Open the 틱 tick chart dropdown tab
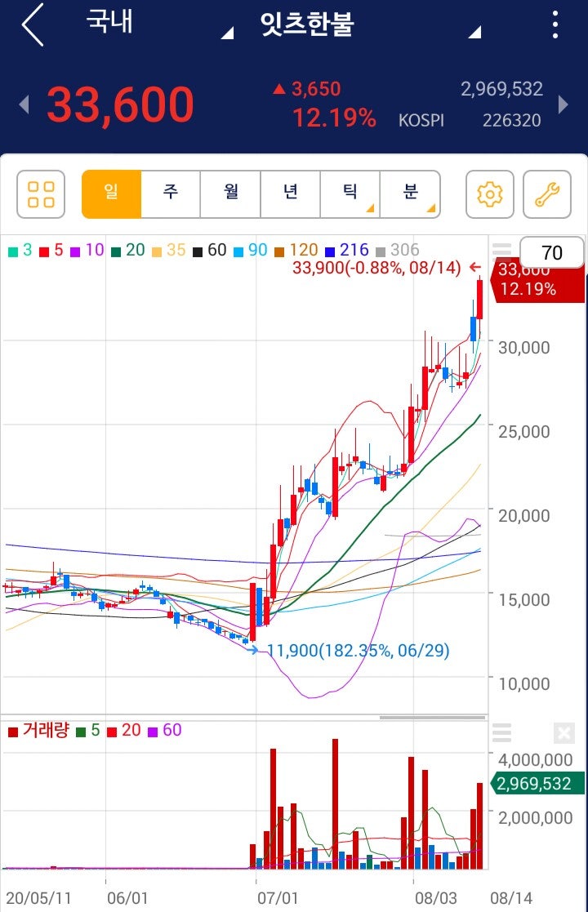 [x=350, y=194]
